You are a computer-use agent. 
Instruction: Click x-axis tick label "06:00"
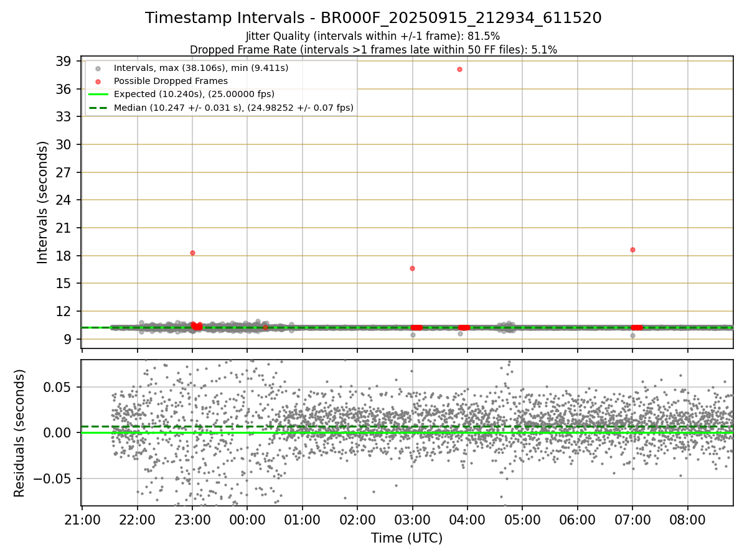pyautogui.click(x=578, y=520)
